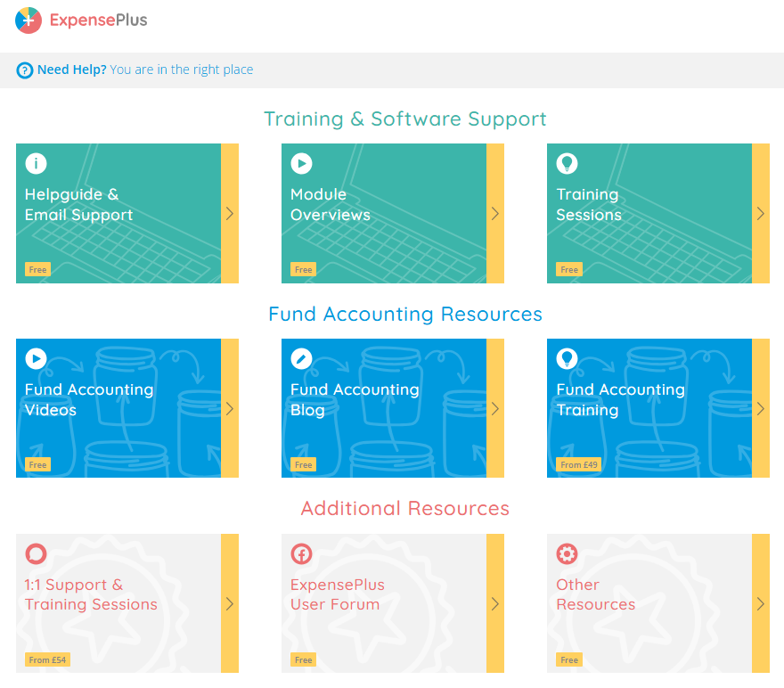The image size is (784, 688).
Task: Open the ExpensePlus User Forum chevron
Action: pos(495,603)
